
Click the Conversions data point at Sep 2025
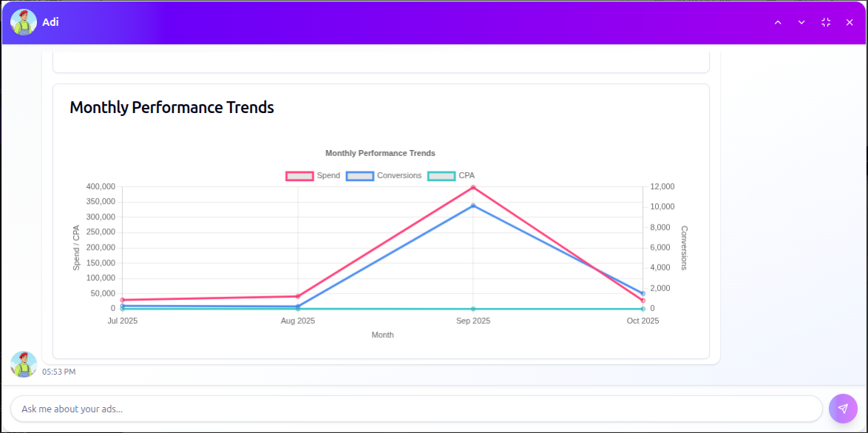point(473,205)
